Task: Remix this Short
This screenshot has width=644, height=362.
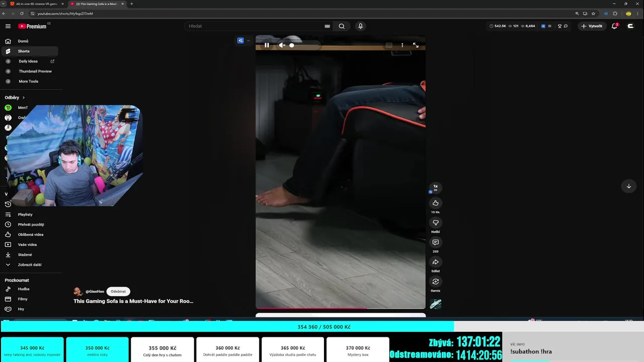Action: click(436, 282)
